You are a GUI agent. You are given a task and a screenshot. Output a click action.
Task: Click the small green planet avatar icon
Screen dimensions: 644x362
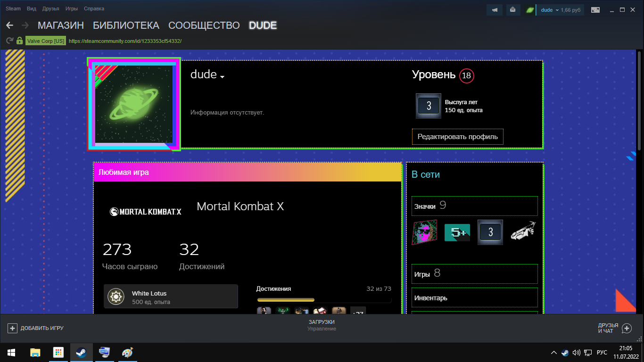pos(530,10)
